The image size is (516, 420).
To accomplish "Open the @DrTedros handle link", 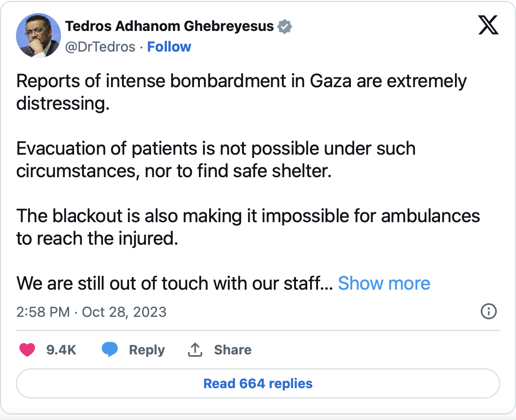I will point(100,47).
